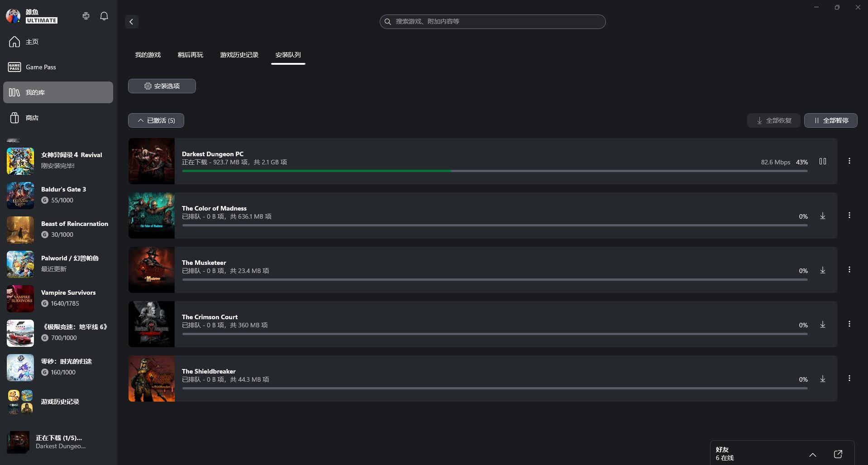The image size is (868, 465).
Task: Switch to the 稍后再玩 tab
Action: click(x=191, y=55)
